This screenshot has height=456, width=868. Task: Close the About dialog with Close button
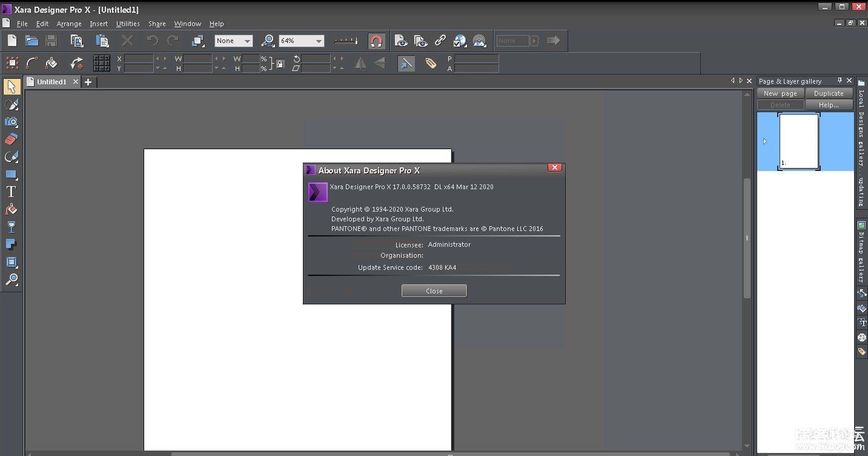434,291
